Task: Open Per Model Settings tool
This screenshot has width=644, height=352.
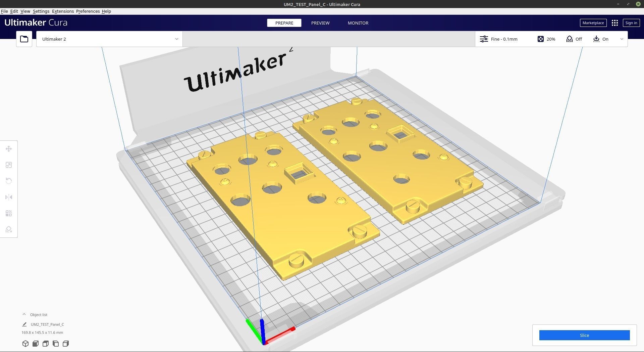Action: click(9, 213)
